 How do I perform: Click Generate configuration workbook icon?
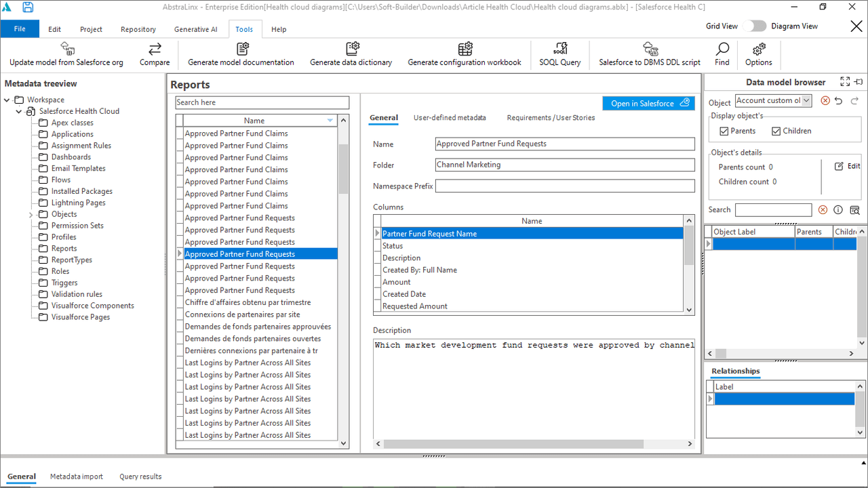(x=465, y=48)
